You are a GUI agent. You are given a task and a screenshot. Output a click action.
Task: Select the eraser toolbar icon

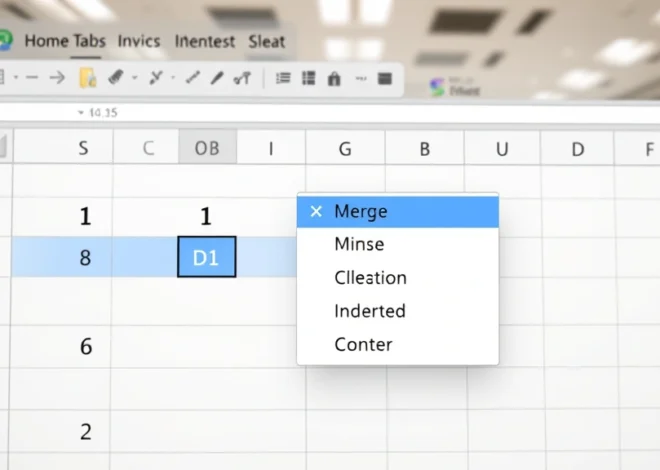(116, 77)
